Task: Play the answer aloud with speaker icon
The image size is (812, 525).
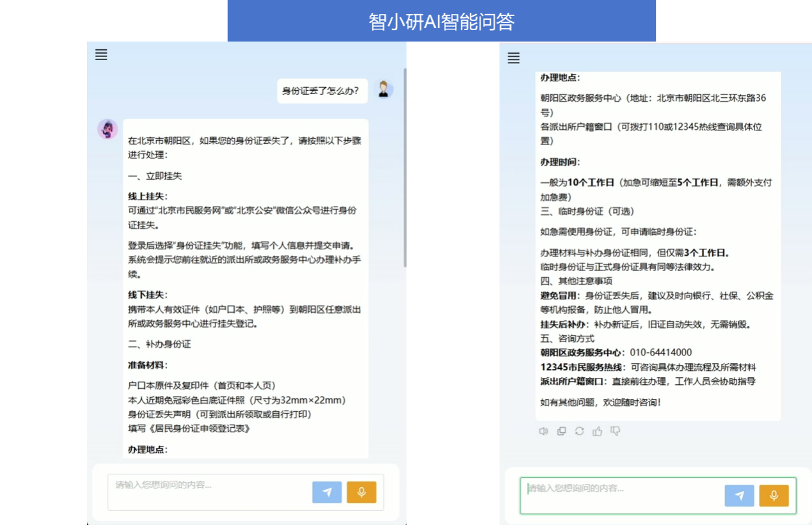Action: tap(543, 431)
